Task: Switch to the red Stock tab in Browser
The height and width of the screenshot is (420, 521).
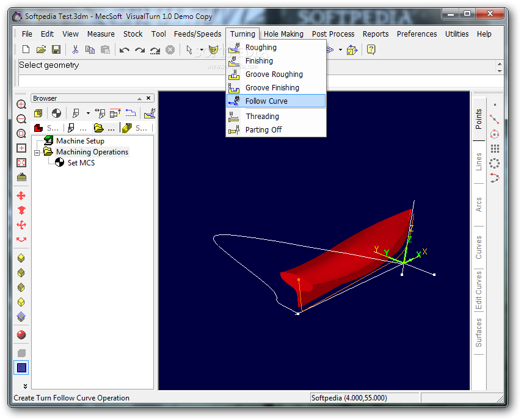Action: 46,128
